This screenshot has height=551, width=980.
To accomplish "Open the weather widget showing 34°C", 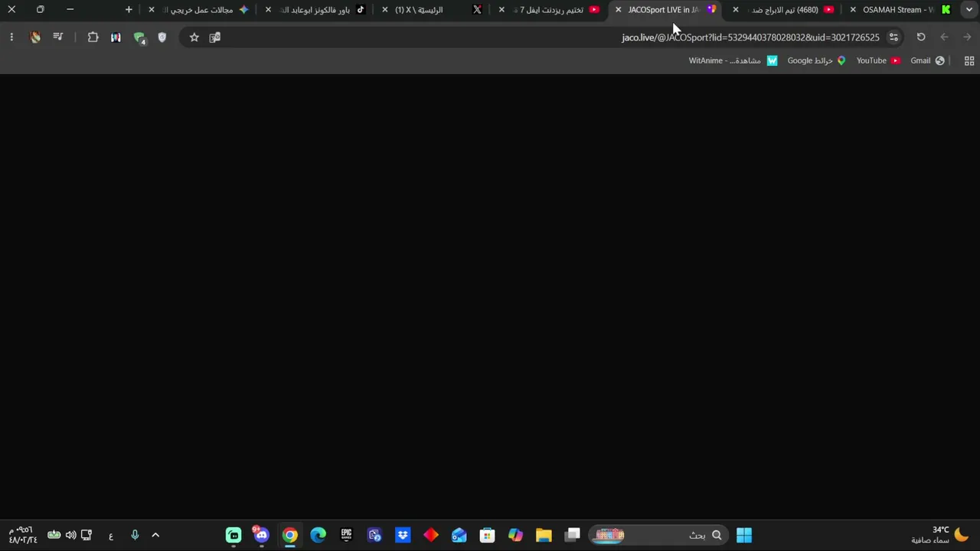I will pos(941,535).
